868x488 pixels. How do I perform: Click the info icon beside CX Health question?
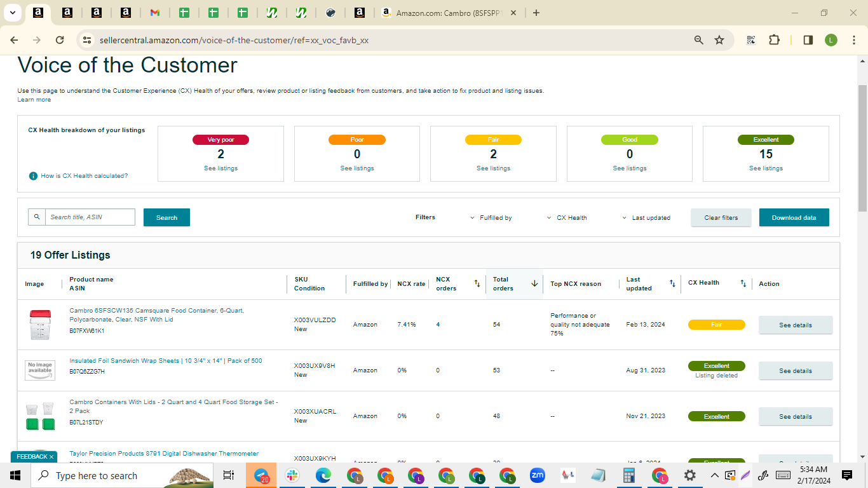33,176
